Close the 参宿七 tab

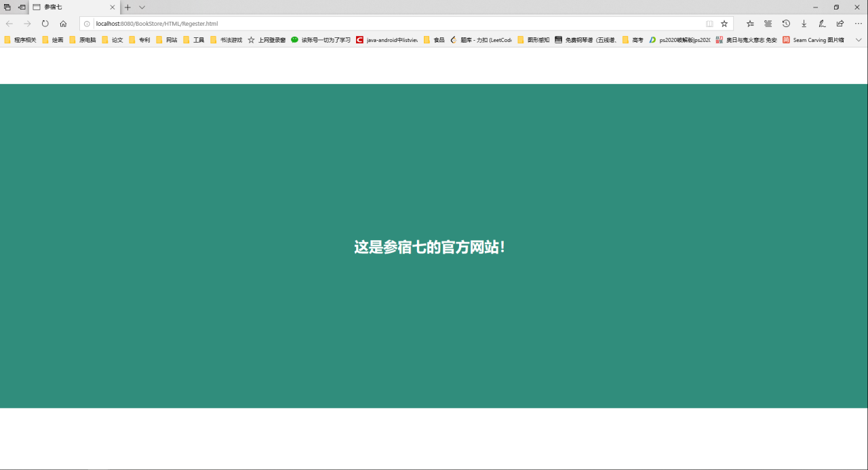tap(113, 7)
